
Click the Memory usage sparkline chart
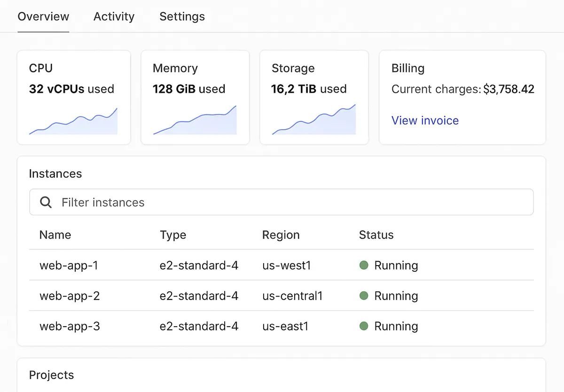click(194, 121)
